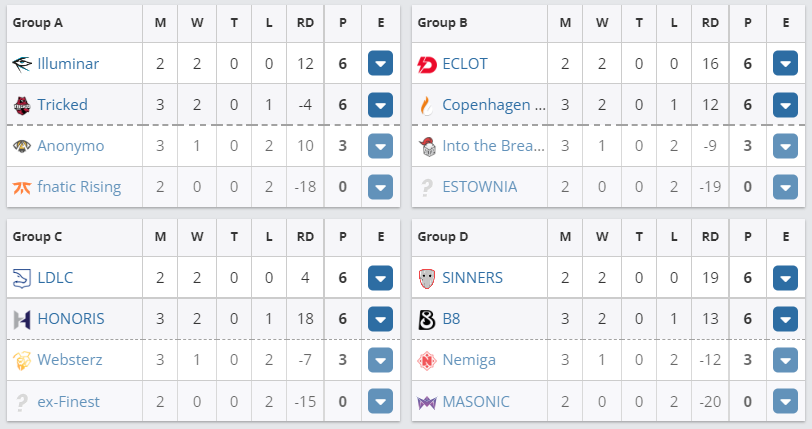Click the Nemiga team logo icon

tap(427, 360)
